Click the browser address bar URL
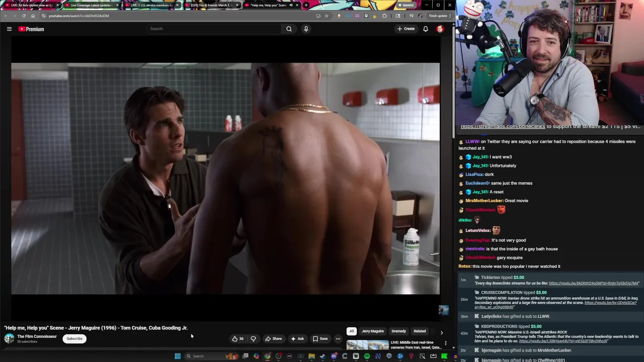The image size is (644, 362). point(78,16)
